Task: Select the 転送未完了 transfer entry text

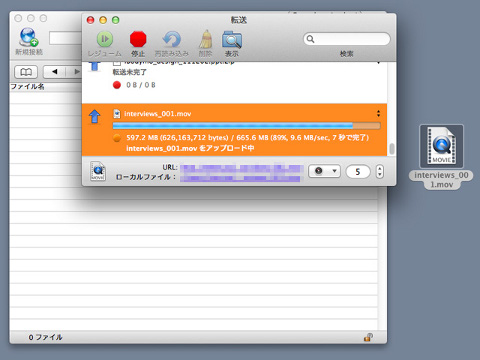Action: click(x=129, y=72)
